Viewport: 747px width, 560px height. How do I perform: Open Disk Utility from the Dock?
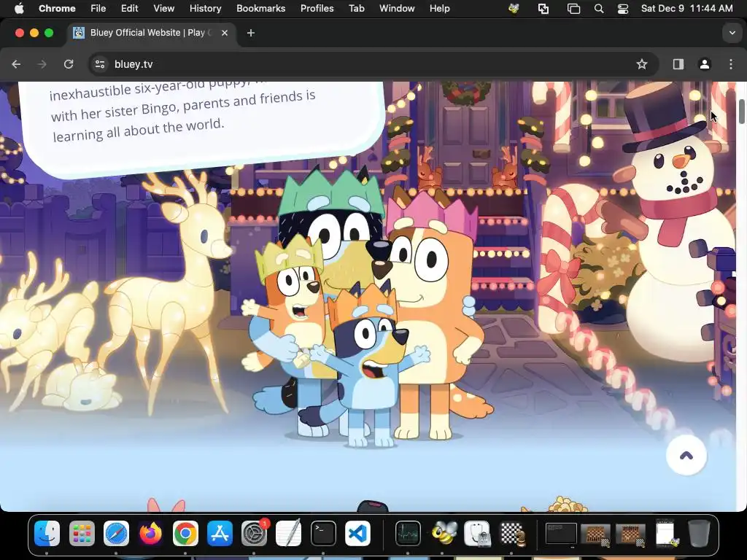point(477,533)
